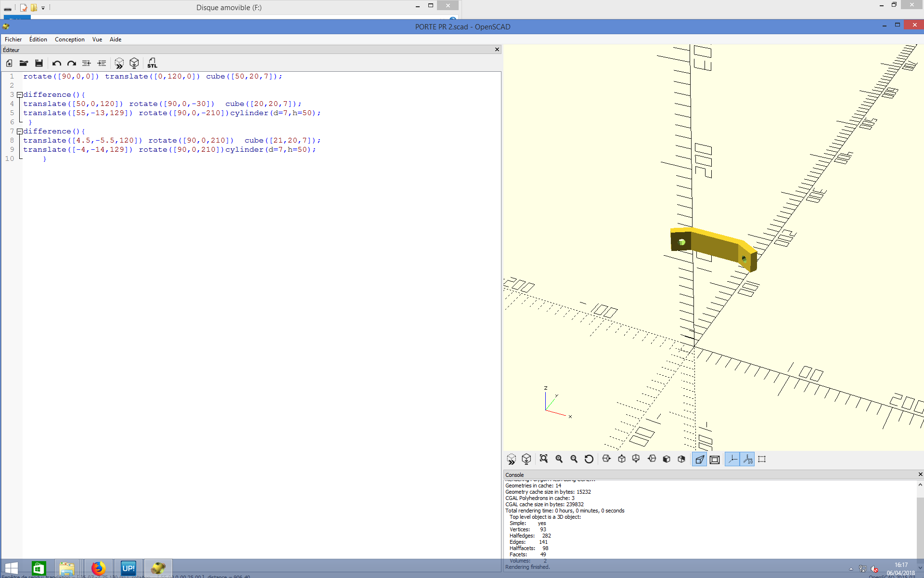Click the Undo arrow icon

click(x=56, y=63)
